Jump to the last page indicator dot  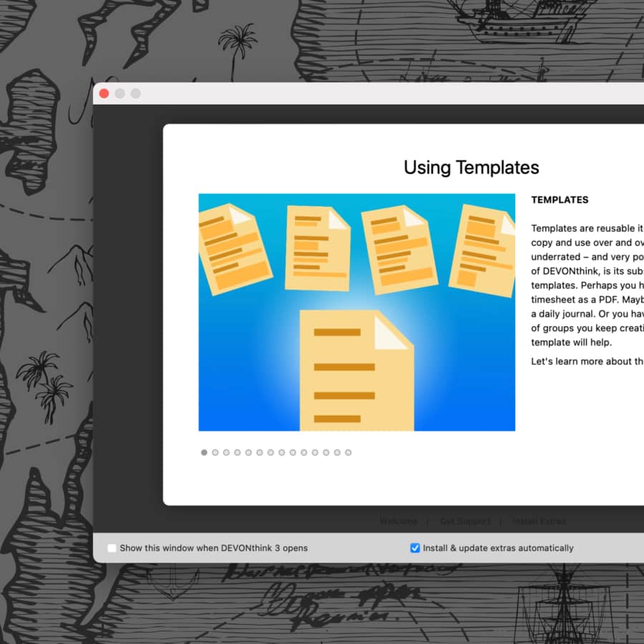348,453
